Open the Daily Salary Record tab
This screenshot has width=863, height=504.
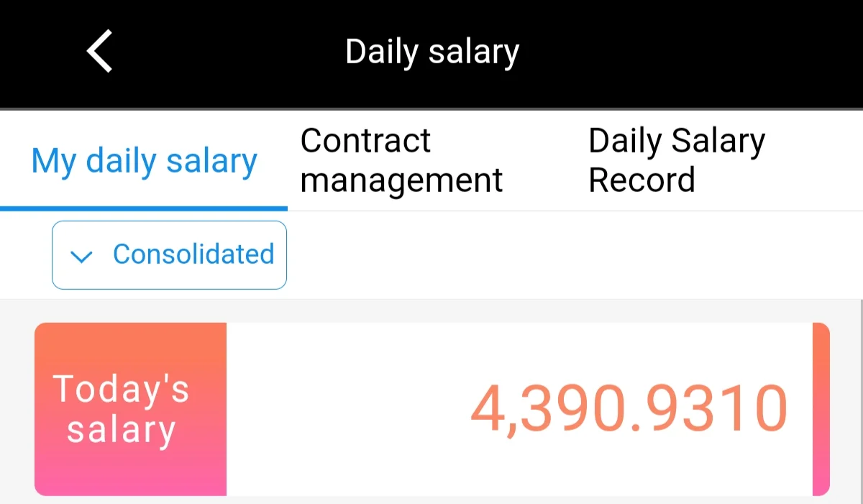(x=677, y=160)
